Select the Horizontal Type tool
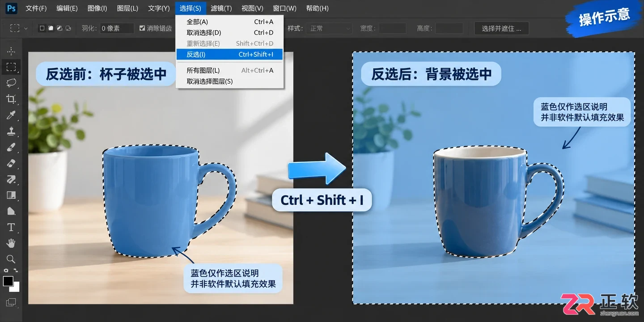Screen dimensions: 644x322 11,228
